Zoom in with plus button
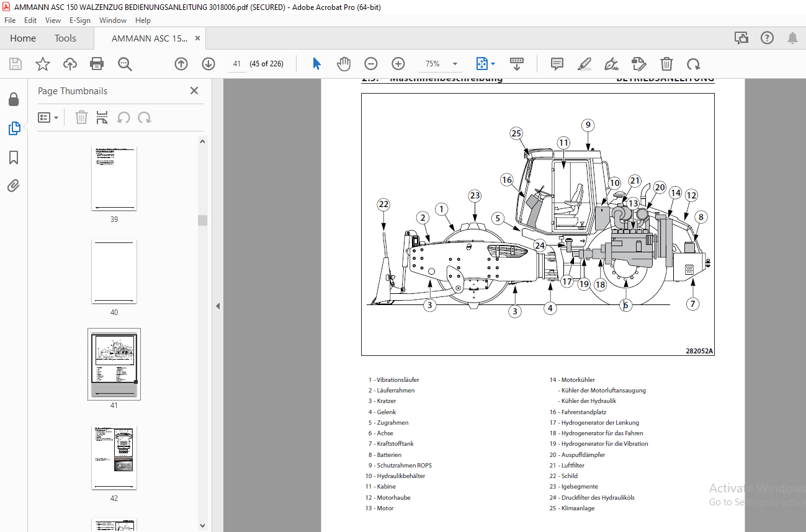The height and width of the screenshot is (532, 806). [x=398, y=64]
